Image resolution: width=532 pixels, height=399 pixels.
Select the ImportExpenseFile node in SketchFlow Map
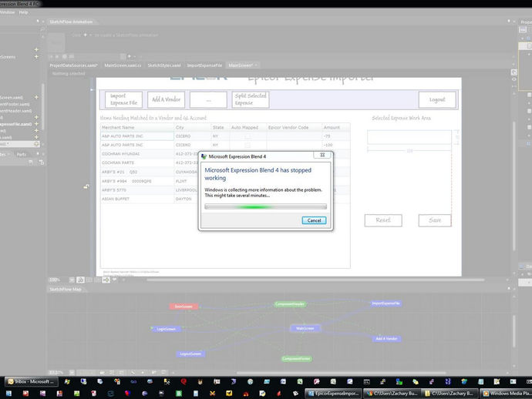[x=386, y=303]
